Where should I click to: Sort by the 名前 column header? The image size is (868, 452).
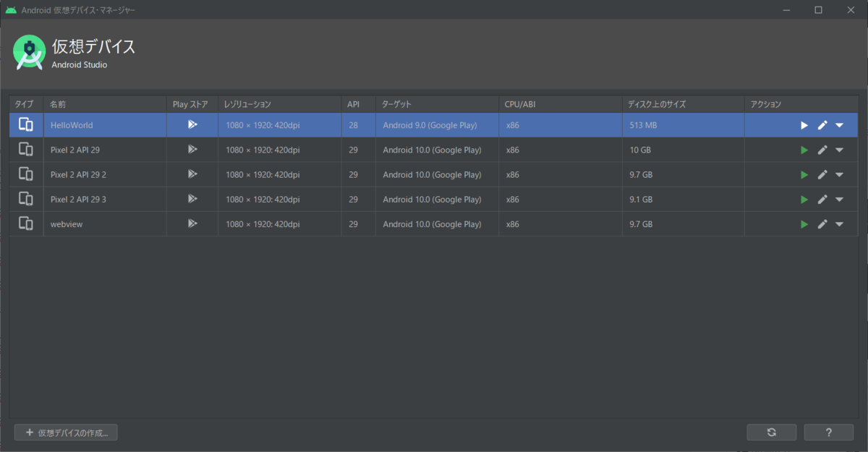105,104
